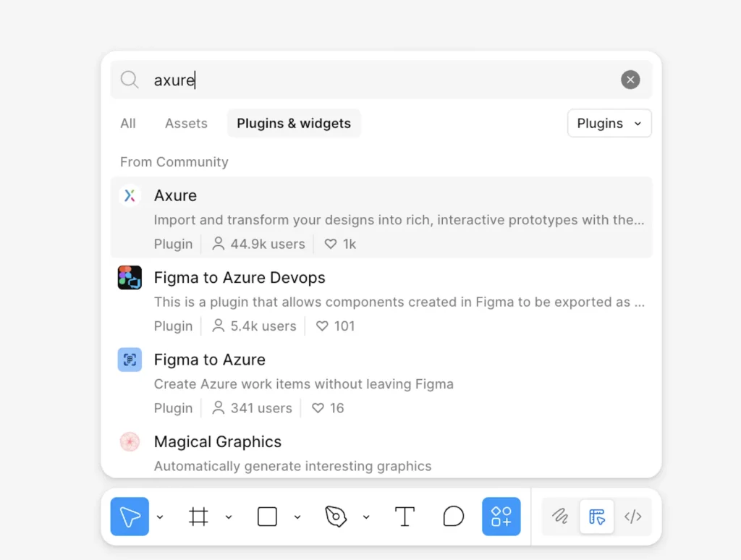Clear the axure search text

coord(630,80)
